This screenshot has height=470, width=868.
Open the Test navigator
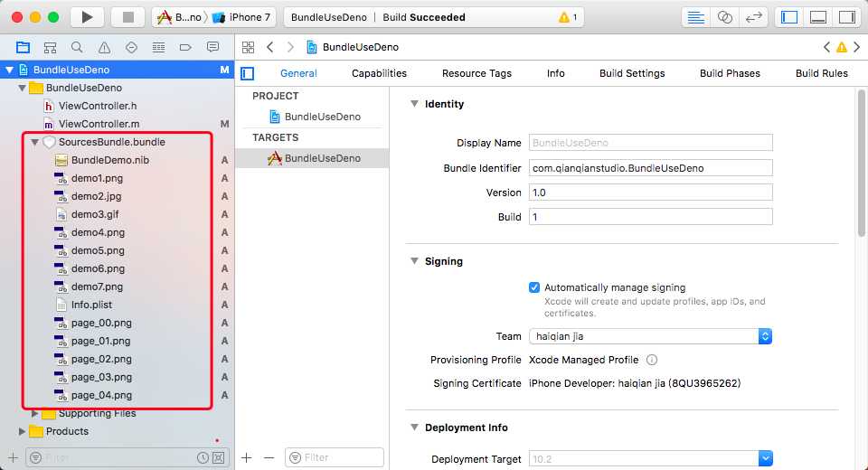coord(131,48)
